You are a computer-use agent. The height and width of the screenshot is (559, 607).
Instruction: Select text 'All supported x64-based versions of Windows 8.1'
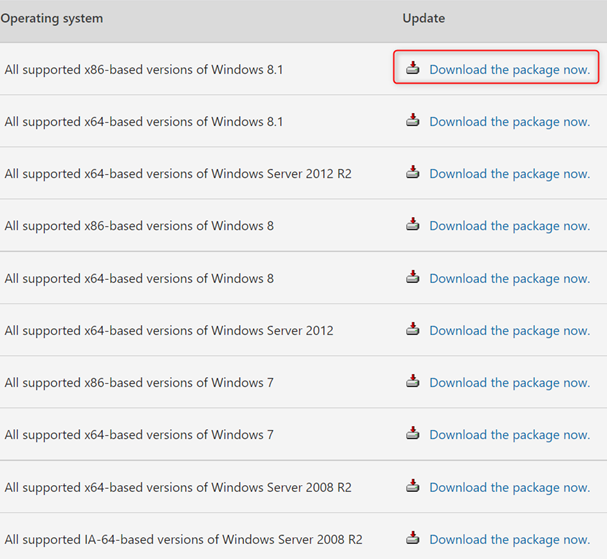[x=144, y=122]
